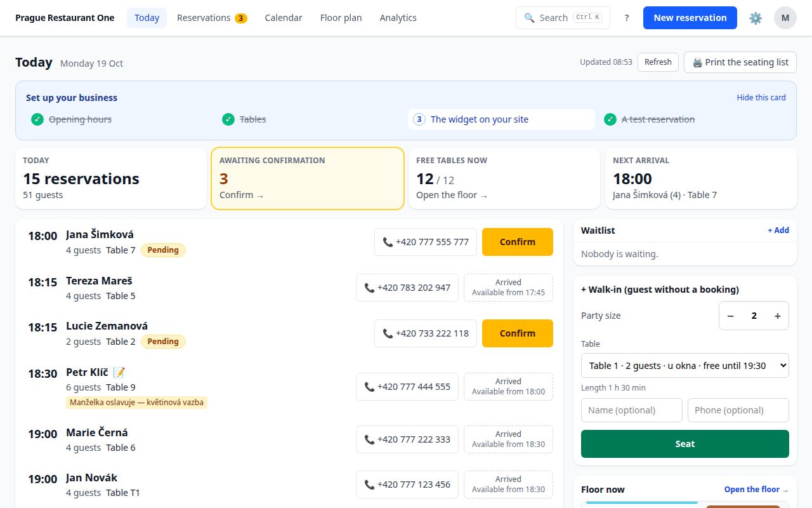Open the Floor plan tab

coord(341,18)
